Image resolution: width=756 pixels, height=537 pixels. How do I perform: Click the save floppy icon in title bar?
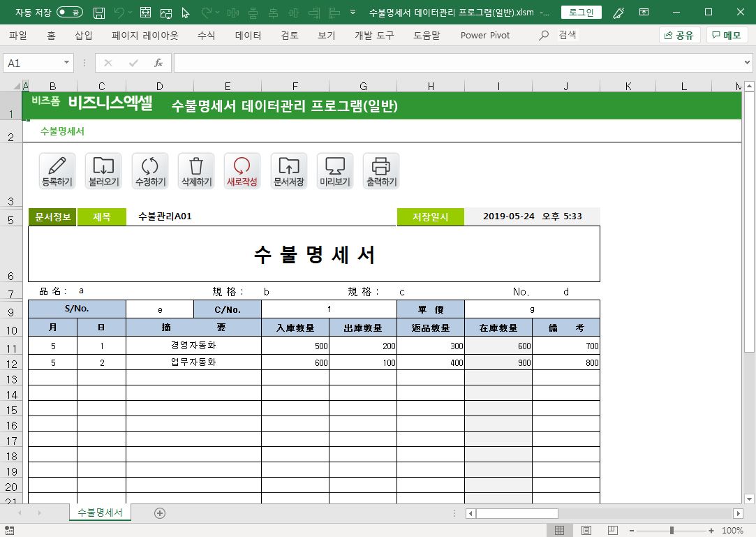[x=99, y=13]
